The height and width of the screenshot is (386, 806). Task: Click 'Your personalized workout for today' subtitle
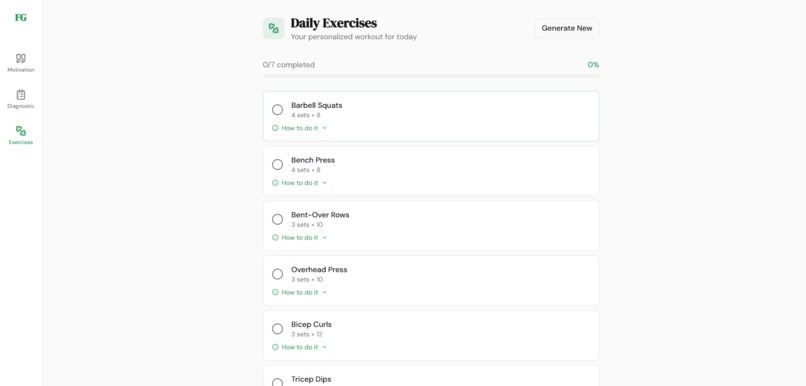354,37
